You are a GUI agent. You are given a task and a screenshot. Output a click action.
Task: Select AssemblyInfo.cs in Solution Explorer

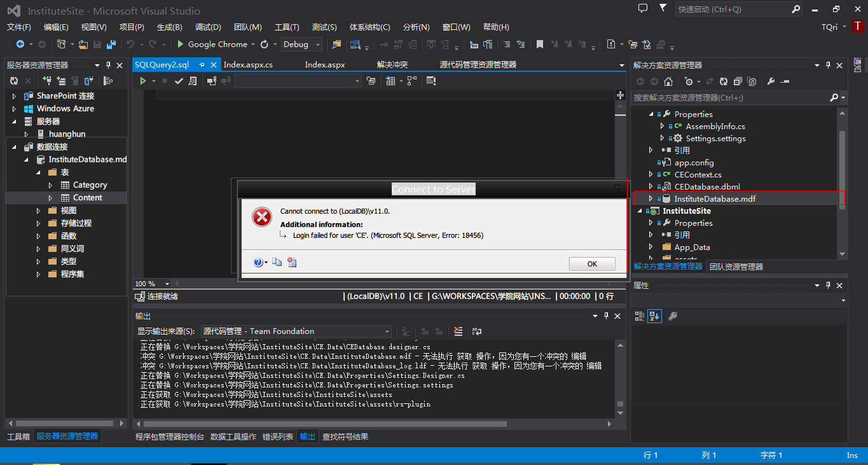tap(715, 127)
